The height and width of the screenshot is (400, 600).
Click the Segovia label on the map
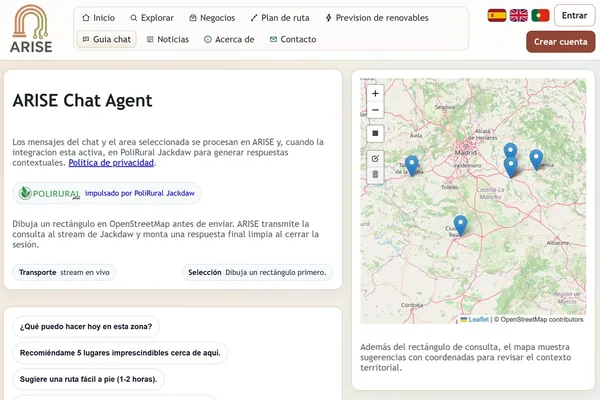[x=445, y=107]
